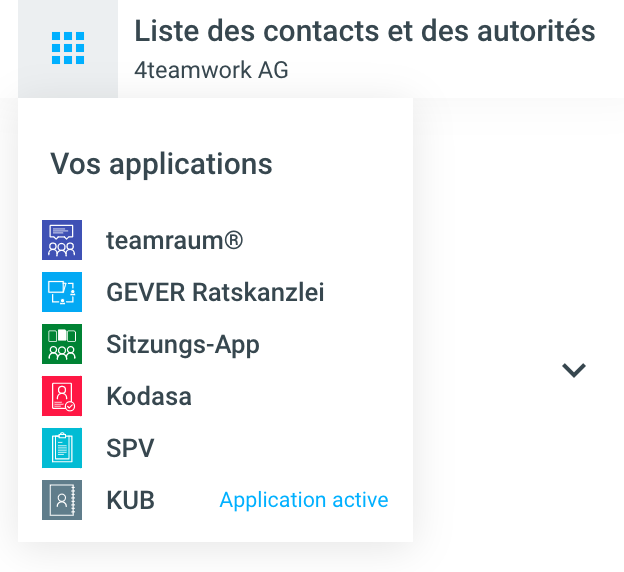624x572 pixels.
Task: Open GEVER Ratskanzlei from the applications list
Action: tap(215, 293)
